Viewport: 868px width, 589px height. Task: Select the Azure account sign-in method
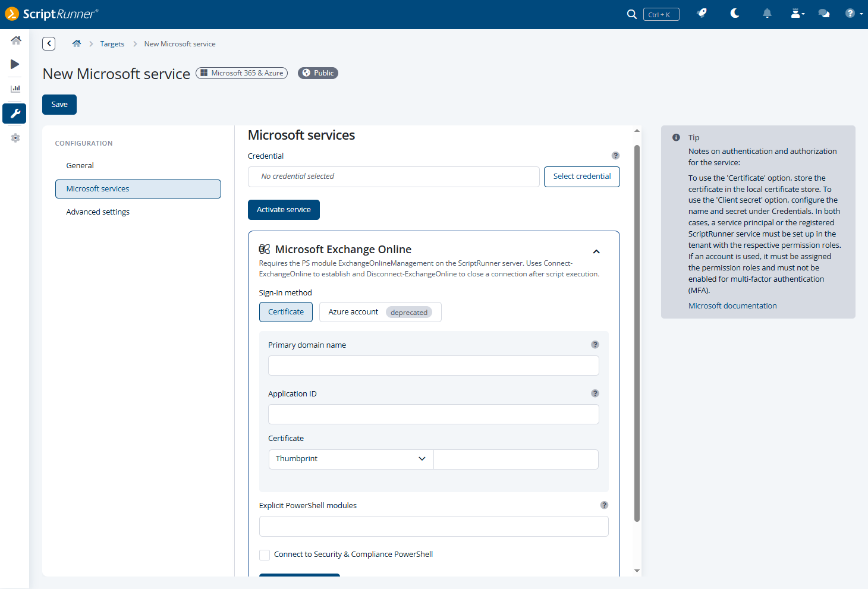(380, 312)
